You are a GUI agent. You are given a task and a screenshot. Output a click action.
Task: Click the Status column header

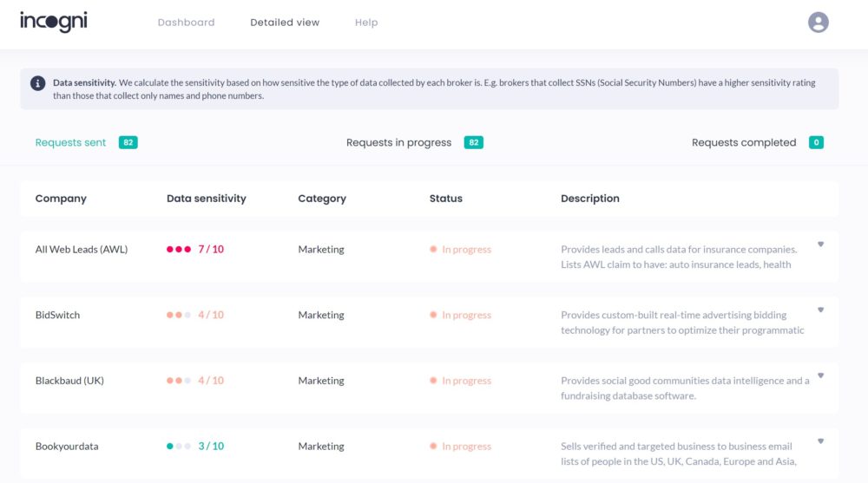tap(445, 198)
